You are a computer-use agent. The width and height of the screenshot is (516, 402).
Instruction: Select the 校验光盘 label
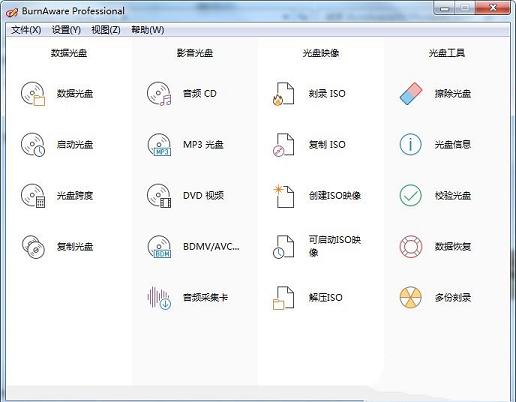coord(453,196)
